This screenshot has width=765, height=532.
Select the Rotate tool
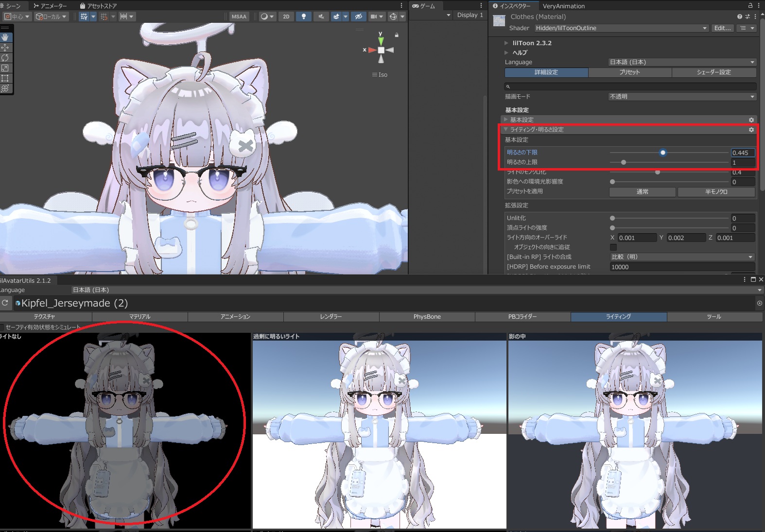(x=5, y=58)
